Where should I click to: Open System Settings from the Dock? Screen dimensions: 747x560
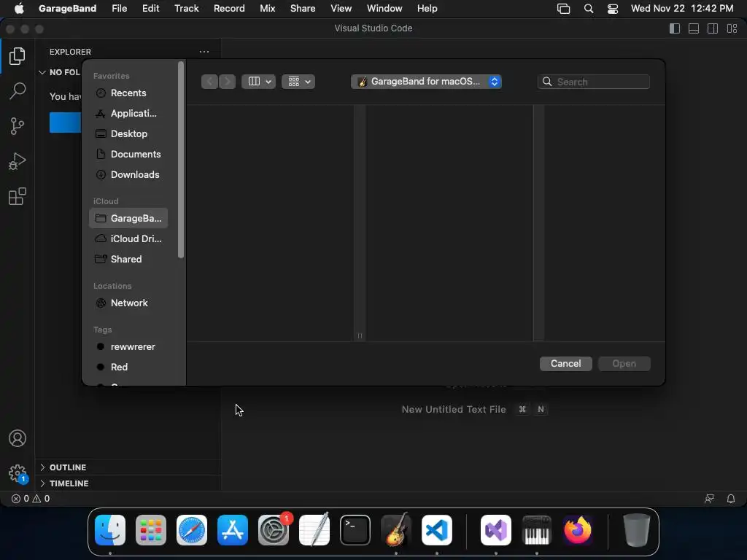click(274, 530)
